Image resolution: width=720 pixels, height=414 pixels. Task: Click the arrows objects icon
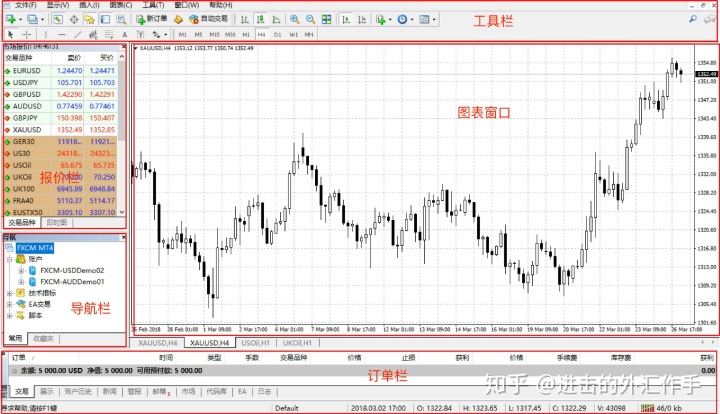157,34
